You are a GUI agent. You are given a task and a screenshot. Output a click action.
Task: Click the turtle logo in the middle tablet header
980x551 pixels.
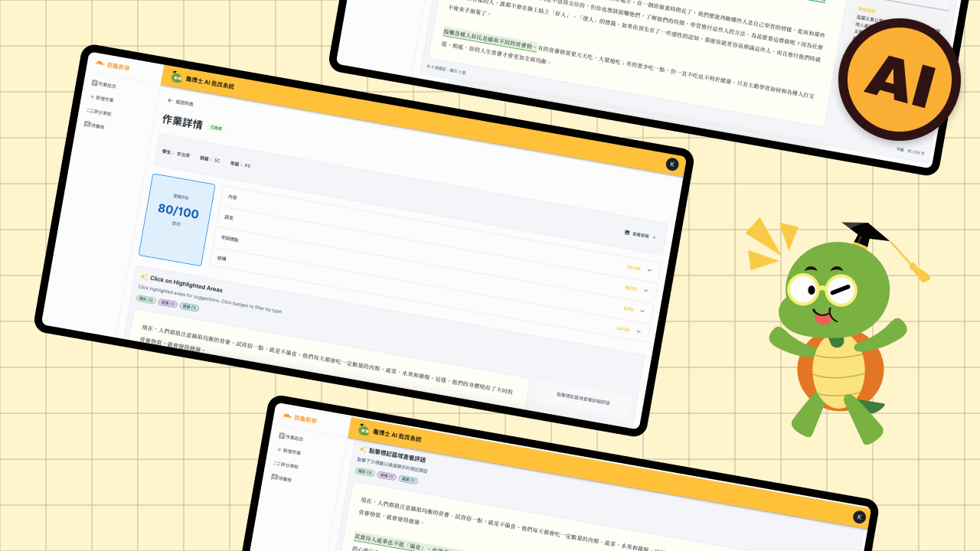177,77
